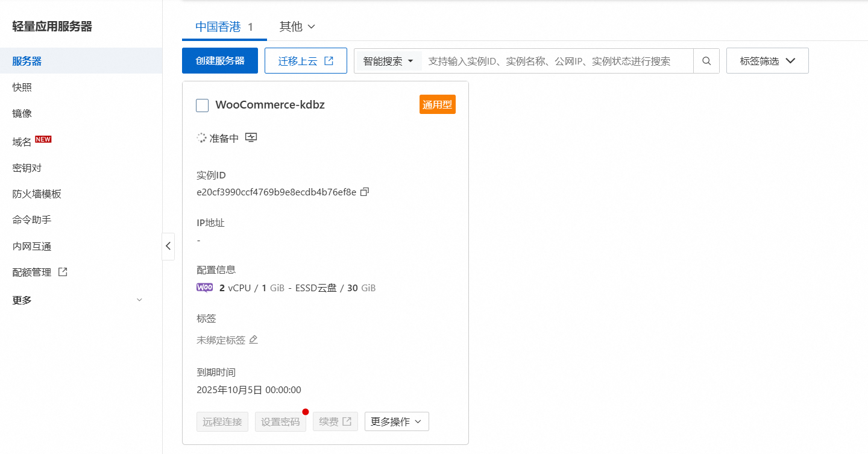868x454 pixels.
Task: Open the WooCommerce-kdbz server name link
Action: (x=270, y=105)
